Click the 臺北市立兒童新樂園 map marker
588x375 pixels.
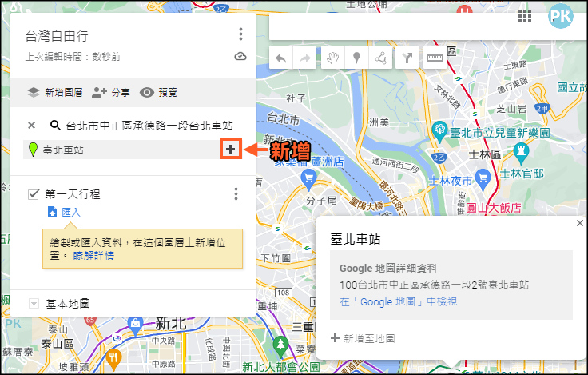tap(439, 130)
